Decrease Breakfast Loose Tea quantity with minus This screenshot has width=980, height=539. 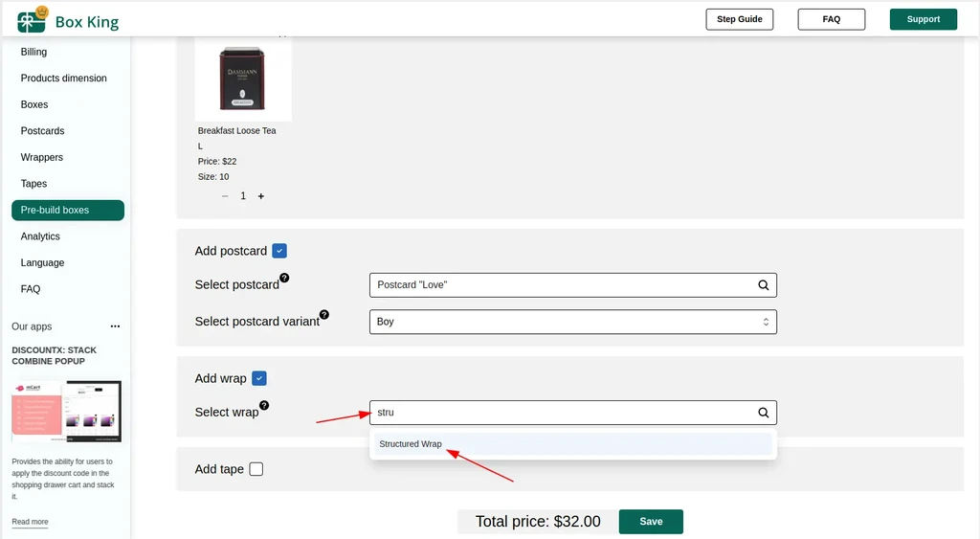point(225,196)
